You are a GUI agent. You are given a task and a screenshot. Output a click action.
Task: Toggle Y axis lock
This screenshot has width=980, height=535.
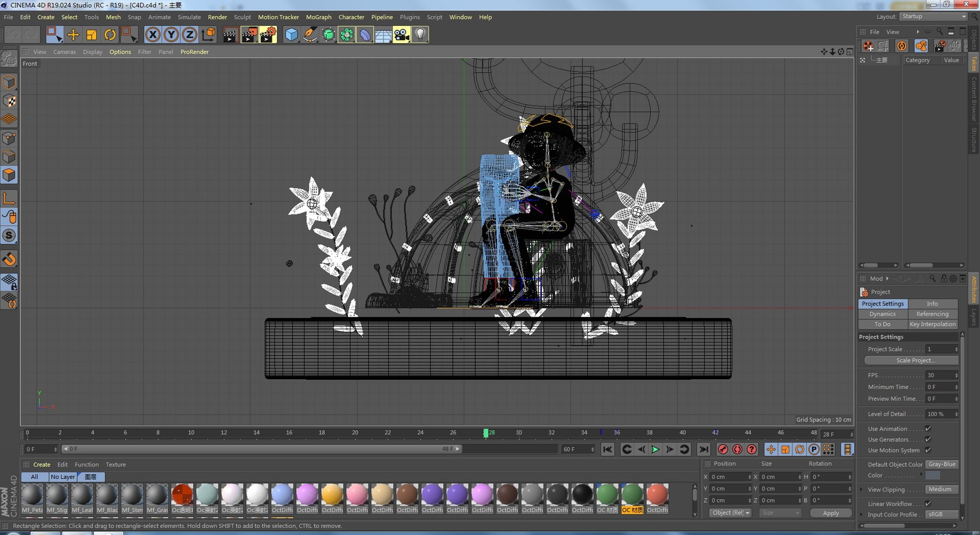click(x=171, y=35)
